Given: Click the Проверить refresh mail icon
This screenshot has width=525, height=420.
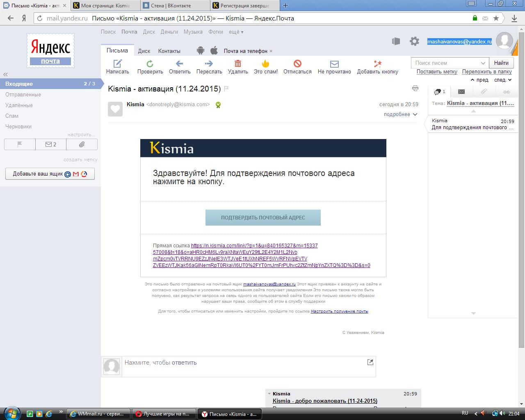Looking at the screenshot, I should pos(150,63).
